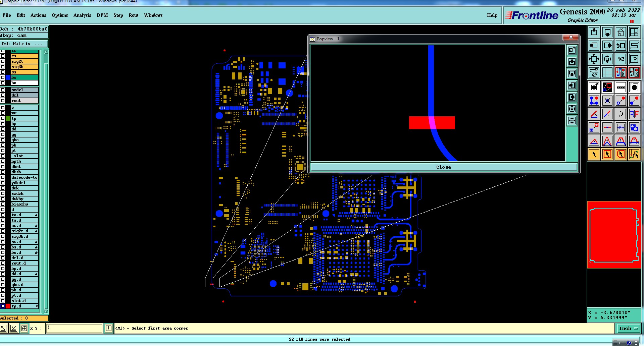Click the Popview detach window icon
The image size is (644, 346).
572,50
